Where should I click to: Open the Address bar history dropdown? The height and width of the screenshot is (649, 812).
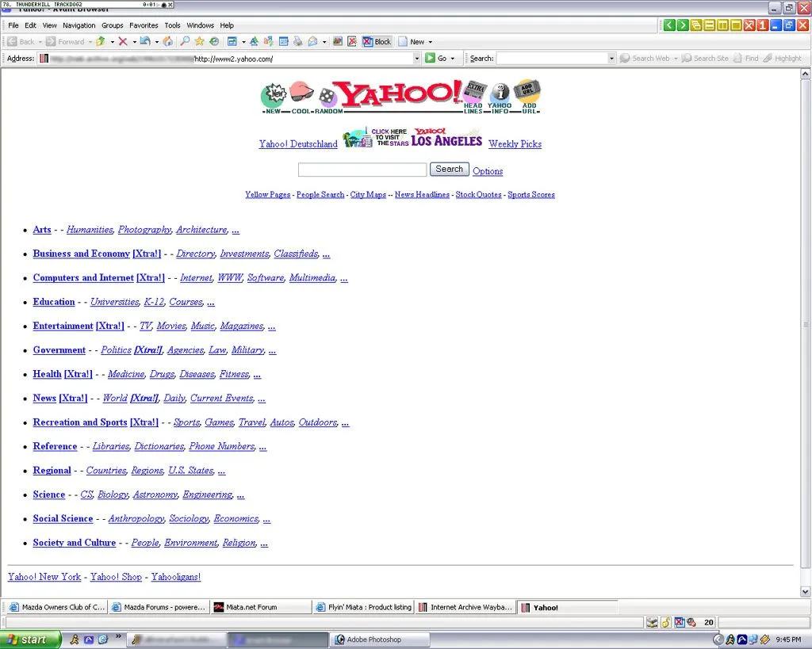[416, 57]
